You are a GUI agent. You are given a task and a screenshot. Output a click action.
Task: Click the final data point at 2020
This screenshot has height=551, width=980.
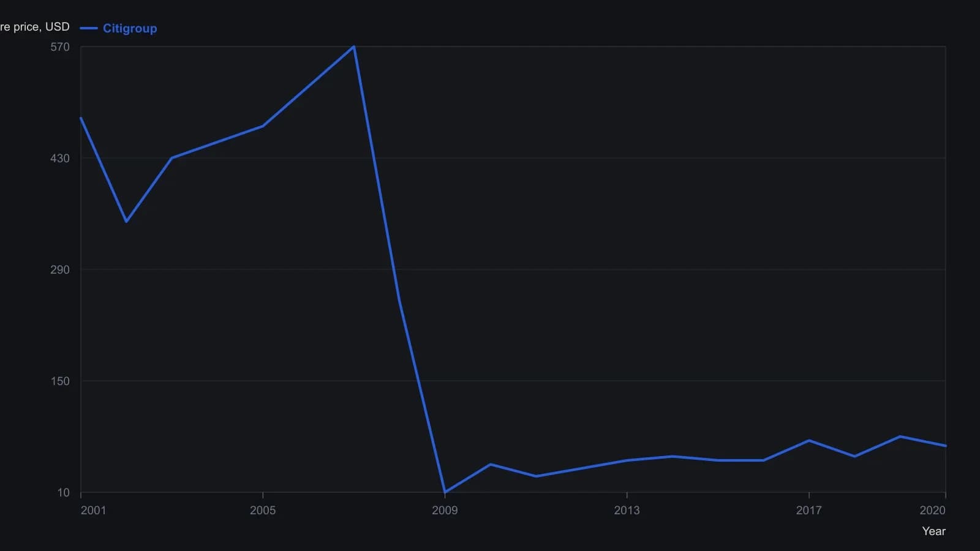tap(946, 446)
